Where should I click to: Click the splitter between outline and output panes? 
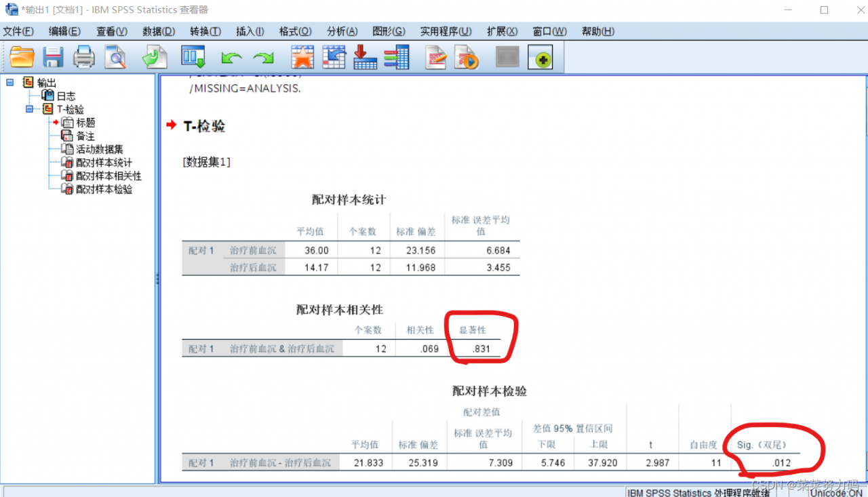pos(157,279)
